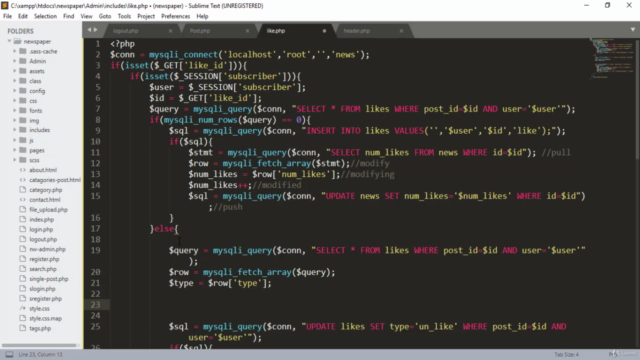This screenshot has width=640, height=360.
Task: Open the Edit menu
Action: pyautogui.click(x=23, y=16)
